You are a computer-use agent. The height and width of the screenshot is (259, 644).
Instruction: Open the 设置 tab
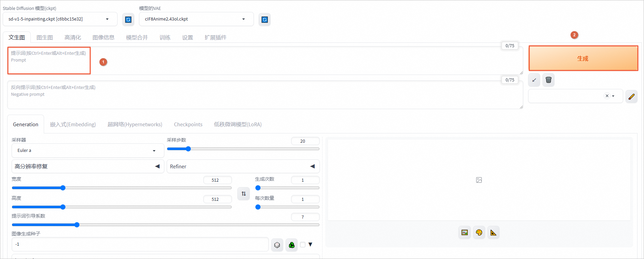click(x=188, y=38)
